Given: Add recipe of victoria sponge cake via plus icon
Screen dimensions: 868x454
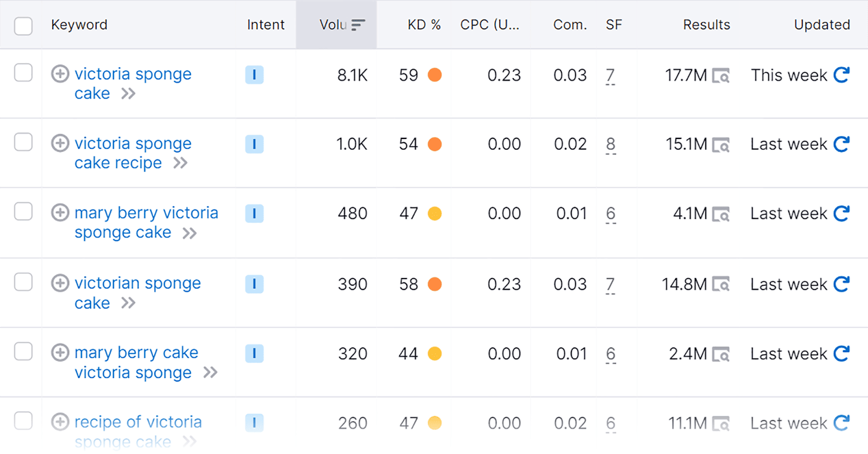Looking at the screenshot, I should [x=60, y=423].
